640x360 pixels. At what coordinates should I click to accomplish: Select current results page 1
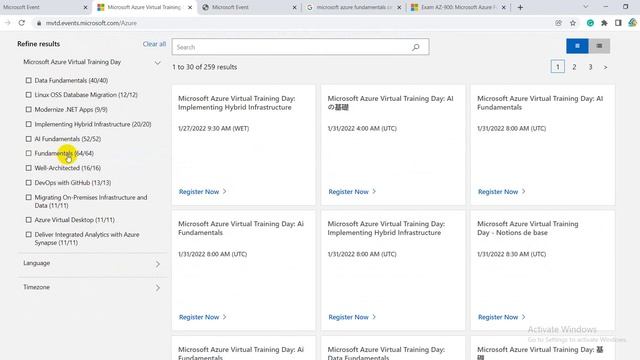coord(558,67)
